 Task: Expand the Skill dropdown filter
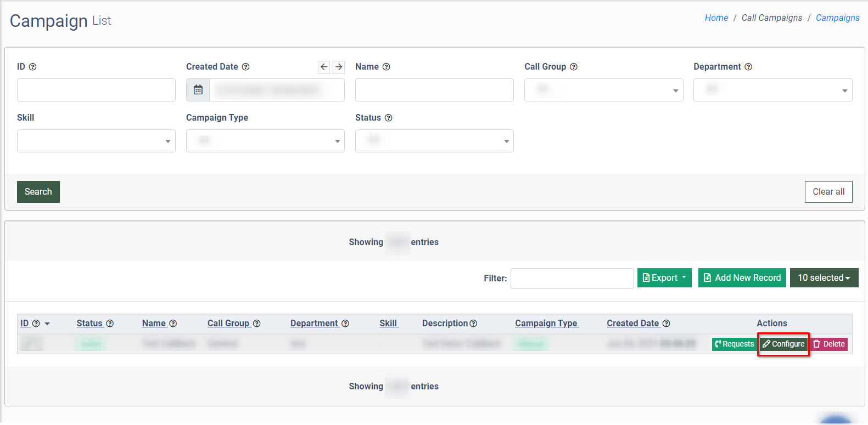click(x=96, y=141)
